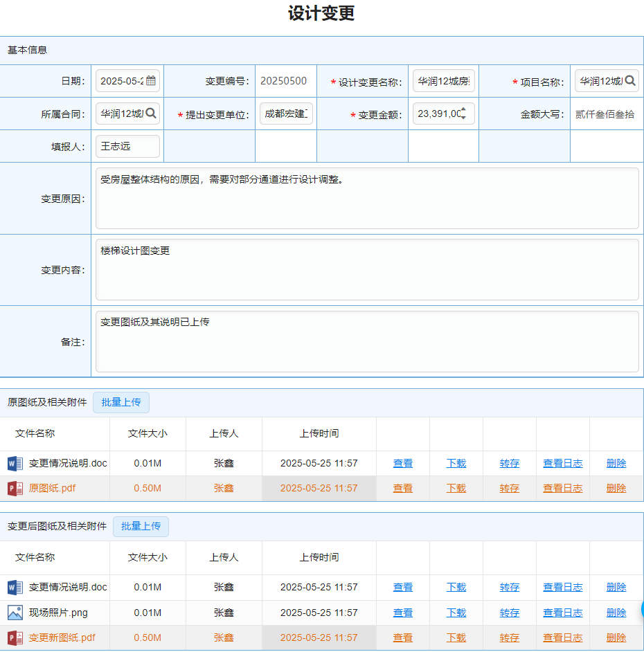Click the 提出变更单位 input field
Screen dimensions: 644x652
pos(287,114)
